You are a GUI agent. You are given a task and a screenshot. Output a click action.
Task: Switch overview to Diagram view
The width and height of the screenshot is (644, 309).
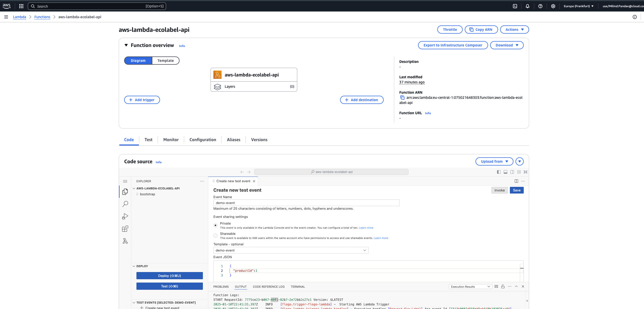pyautogui.click(x=138, y=61)
